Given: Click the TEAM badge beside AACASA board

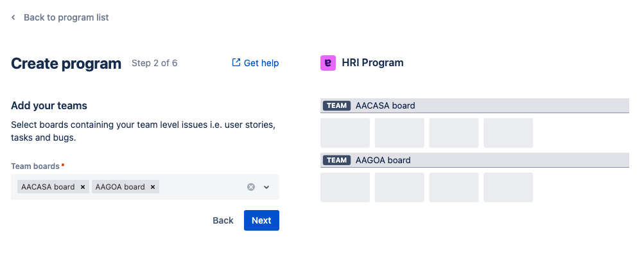Looking at the screenshot, I should tap(336, 105).
